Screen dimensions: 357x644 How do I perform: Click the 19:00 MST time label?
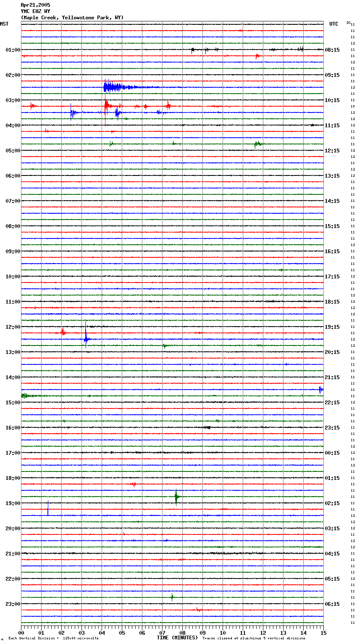point(13,503)
